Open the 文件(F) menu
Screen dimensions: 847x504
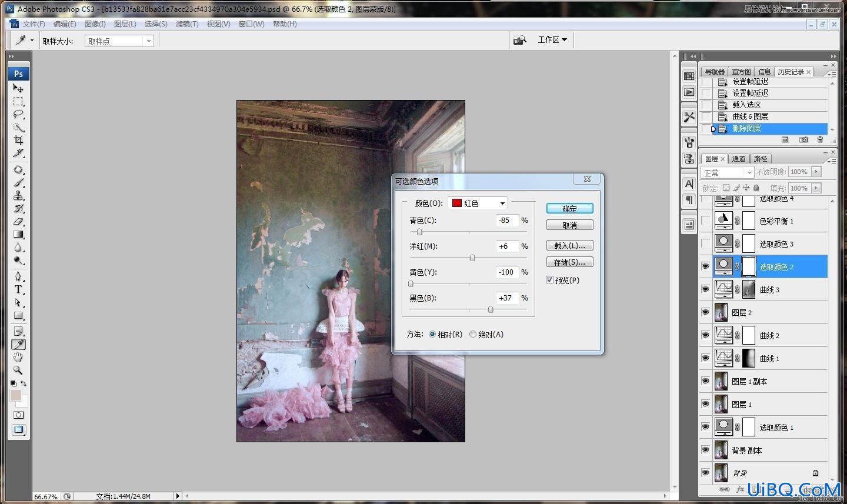coord(34,24)
